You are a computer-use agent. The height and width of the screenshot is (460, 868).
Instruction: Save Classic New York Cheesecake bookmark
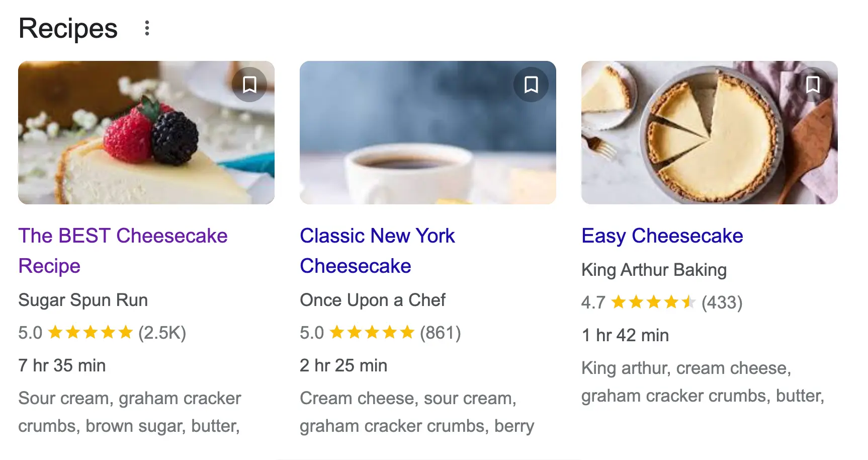point(531,85)
